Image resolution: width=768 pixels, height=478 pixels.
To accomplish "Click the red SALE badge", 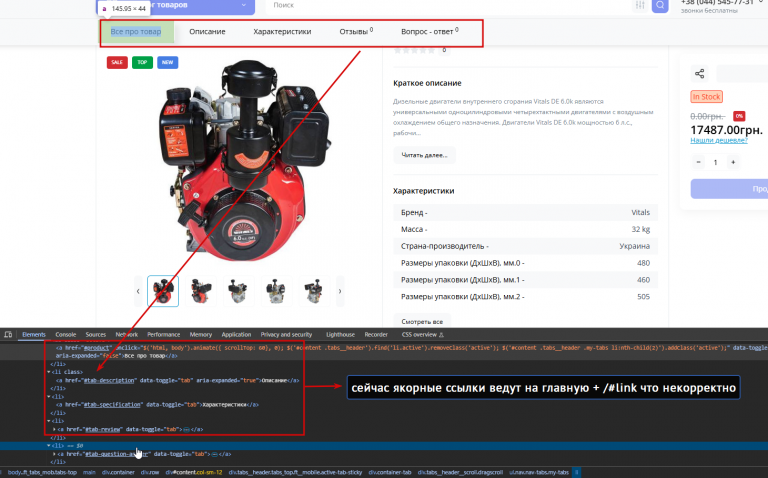I will point(117,62).
